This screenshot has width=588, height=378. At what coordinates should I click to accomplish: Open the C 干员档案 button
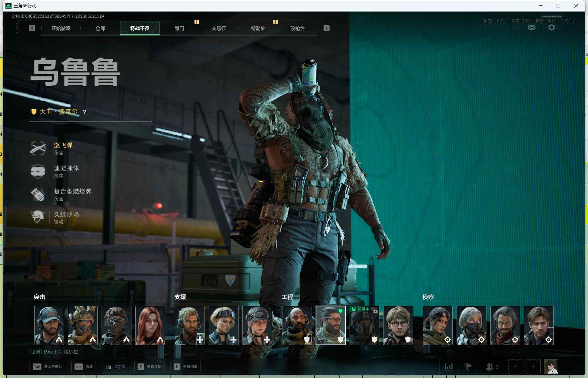click(186, 367)
